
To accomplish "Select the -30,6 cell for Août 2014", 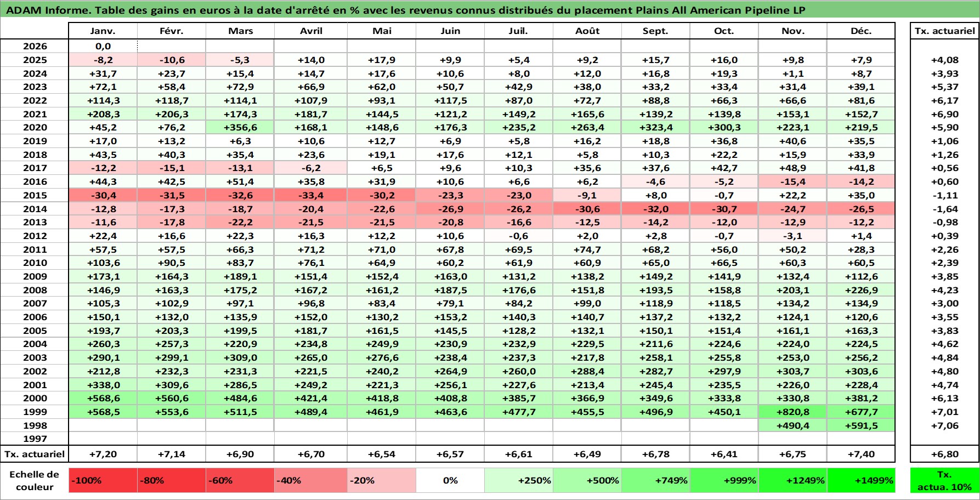I will coord(587,209).
